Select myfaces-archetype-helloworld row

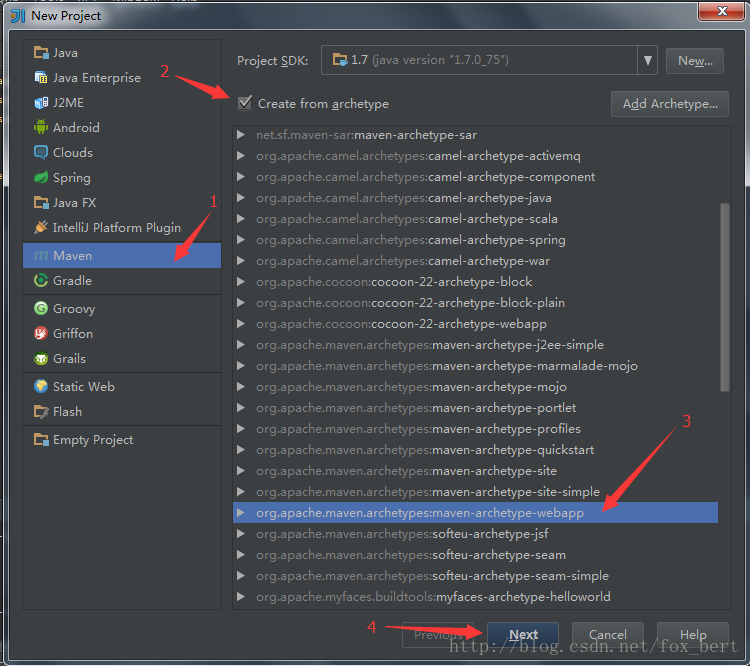[475, 597]
